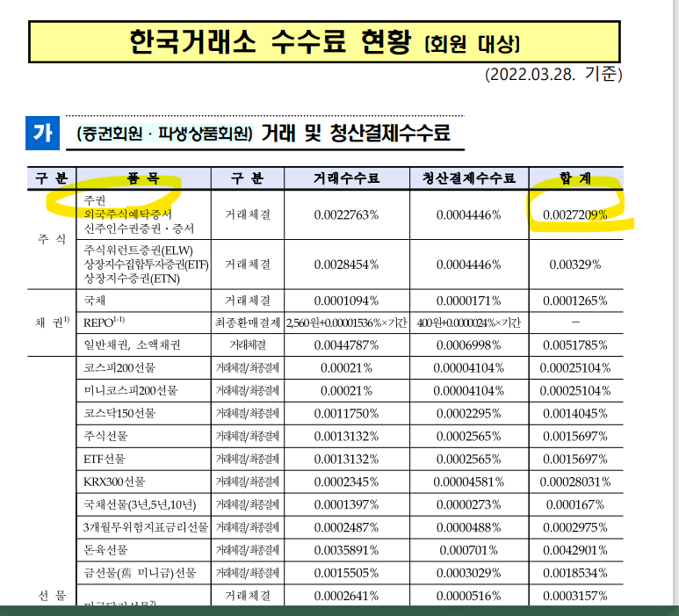Click the value '0.0000171%'
This screenshot has width=679, height=616.
coord(468,301)
